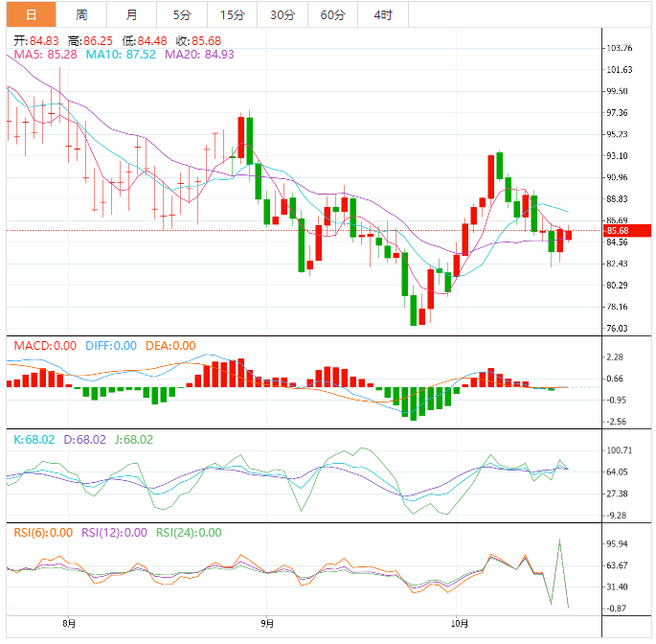Click the K:68.02 label
656x644 pixels.
[34, 440]
